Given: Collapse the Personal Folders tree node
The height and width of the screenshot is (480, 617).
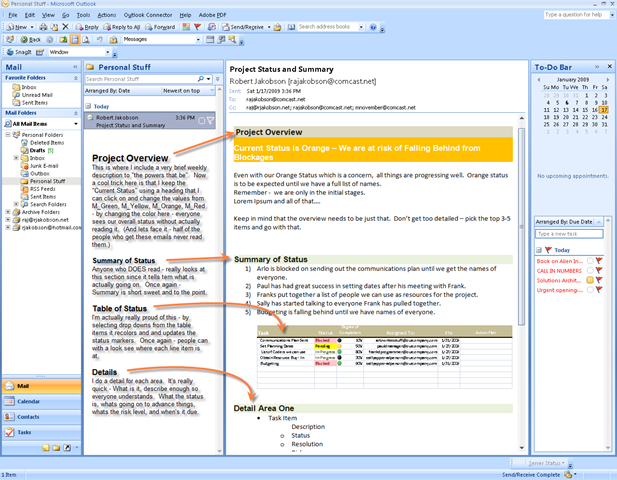Looking at the screenshot, I should click(x=7, y=135).
